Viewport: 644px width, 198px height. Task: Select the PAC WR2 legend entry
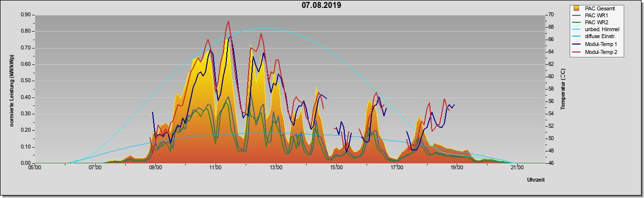pyautogui.click(x=596, y=23)
